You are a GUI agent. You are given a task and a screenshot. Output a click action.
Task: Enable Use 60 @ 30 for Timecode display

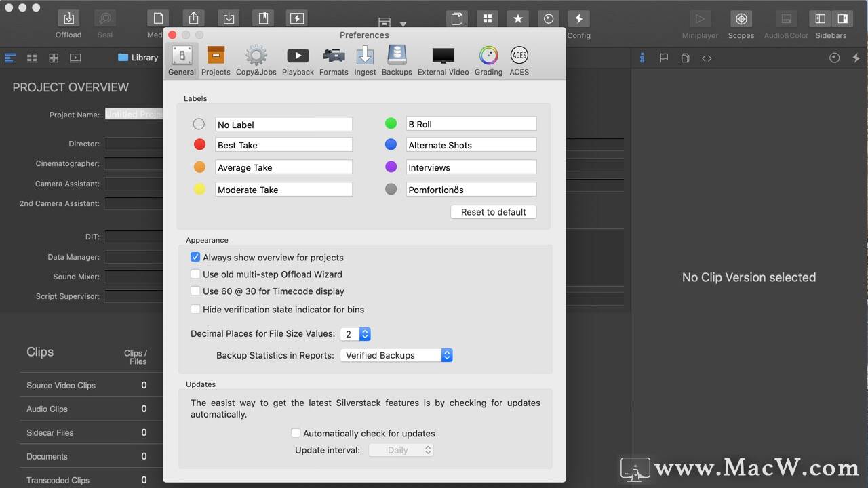(195, 291)
